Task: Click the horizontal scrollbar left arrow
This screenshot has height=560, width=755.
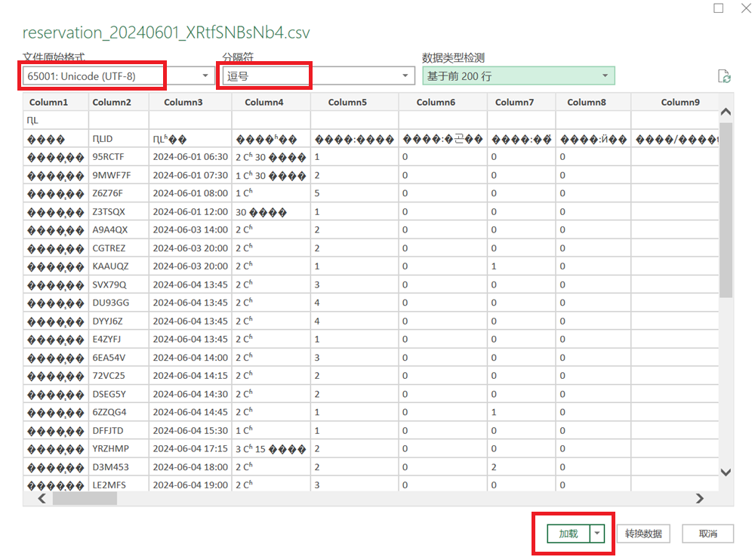Action: pos(42,498)
